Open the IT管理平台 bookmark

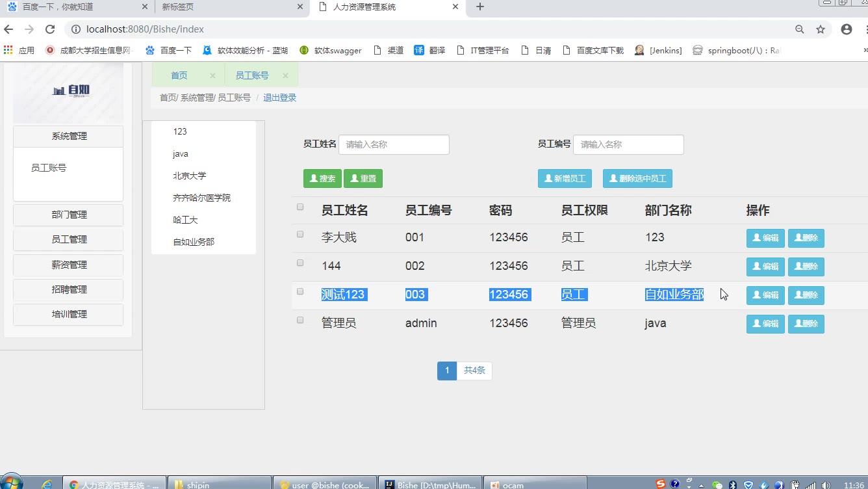point(483,50)
